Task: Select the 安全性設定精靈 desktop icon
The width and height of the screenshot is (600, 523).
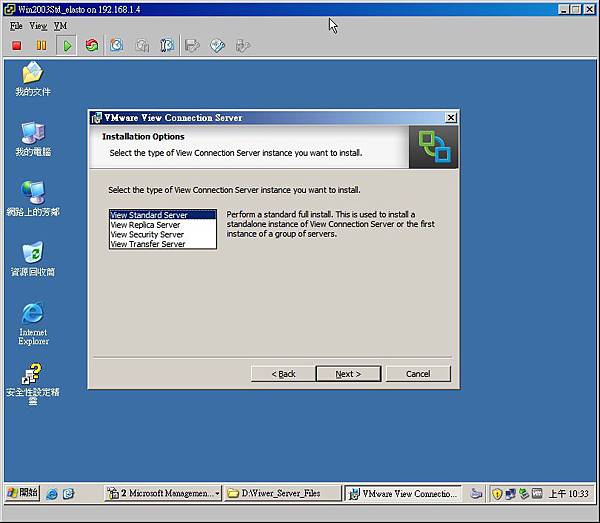Action: 33,384
